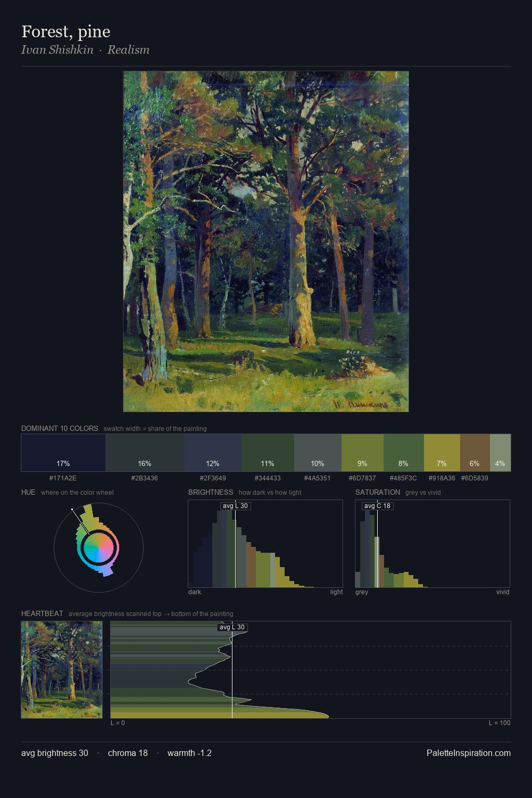Select the 17% dark navy swatch

[63, 453]
